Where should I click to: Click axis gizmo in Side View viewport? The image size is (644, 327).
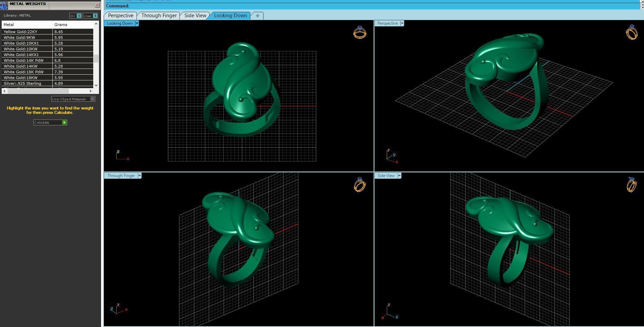390,311
